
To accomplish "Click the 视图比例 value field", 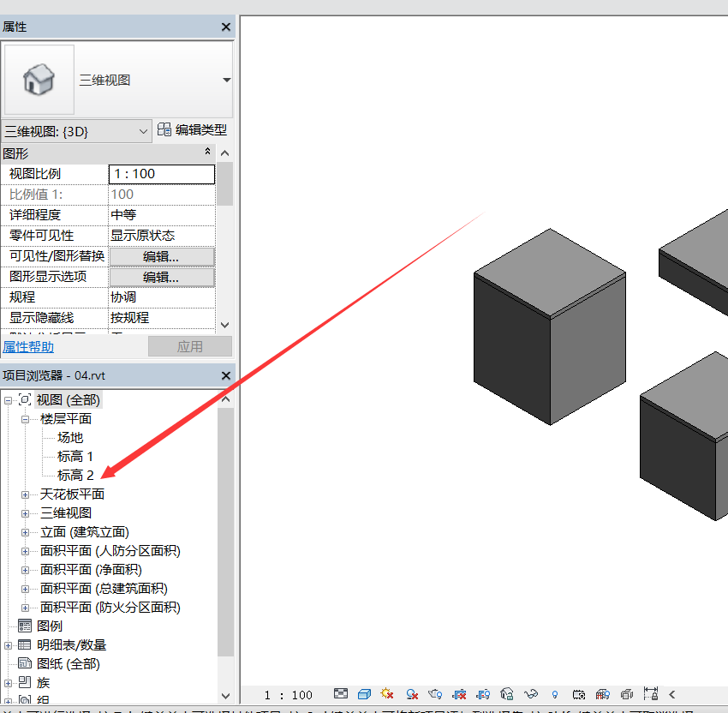I will pos(161,174).
